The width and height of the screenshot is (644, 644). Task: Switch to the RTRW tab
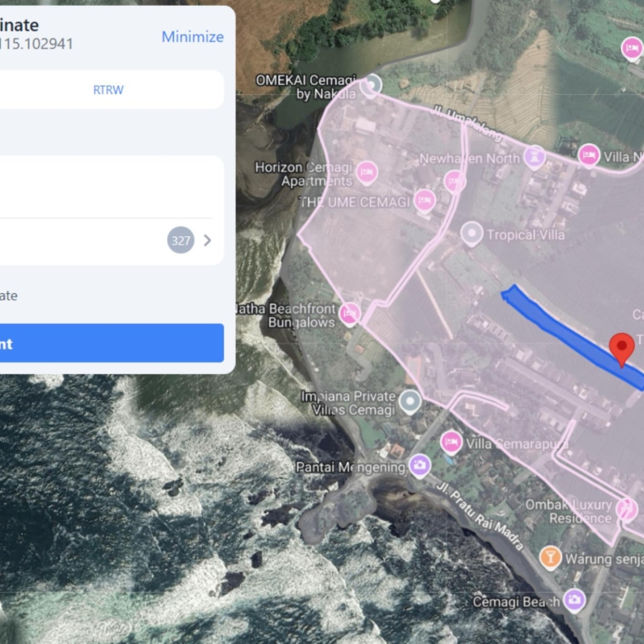click(x=108, y=89)
